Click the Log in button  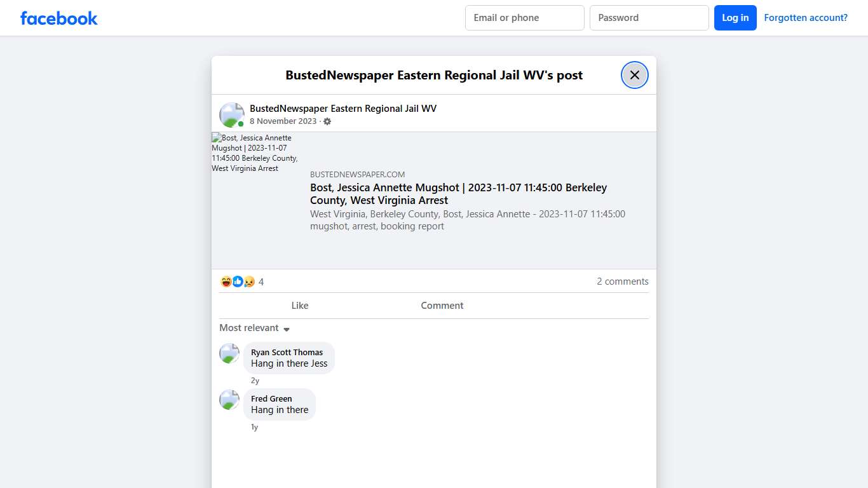735,18
